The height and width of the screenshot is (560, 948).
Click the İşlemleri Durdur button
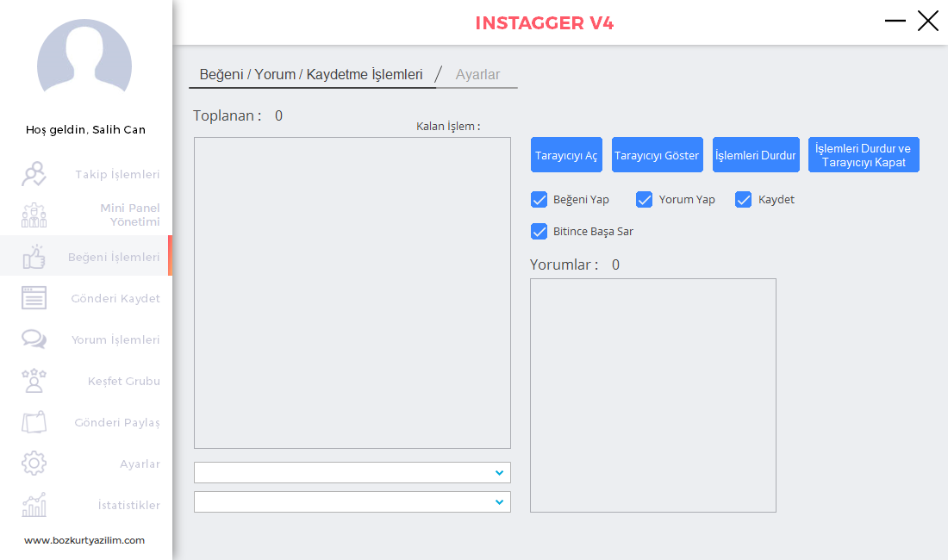[756, 155]
